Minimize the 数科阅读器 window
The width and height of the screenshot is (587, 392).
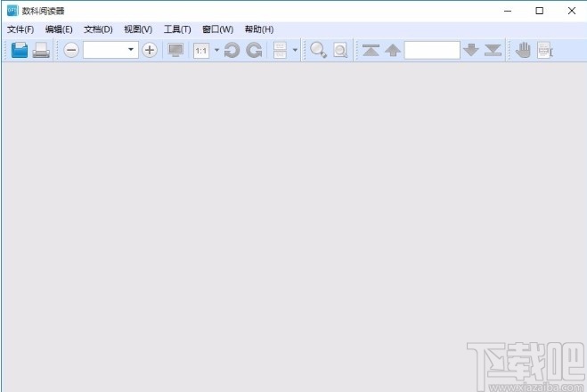[x=508, y=11]
